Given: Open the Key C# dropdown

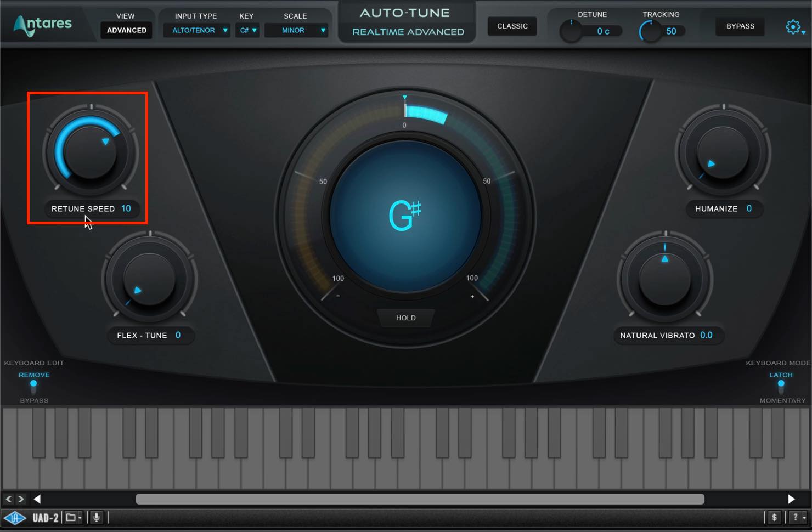Looking at the screenshot, I should pos(248,30).
